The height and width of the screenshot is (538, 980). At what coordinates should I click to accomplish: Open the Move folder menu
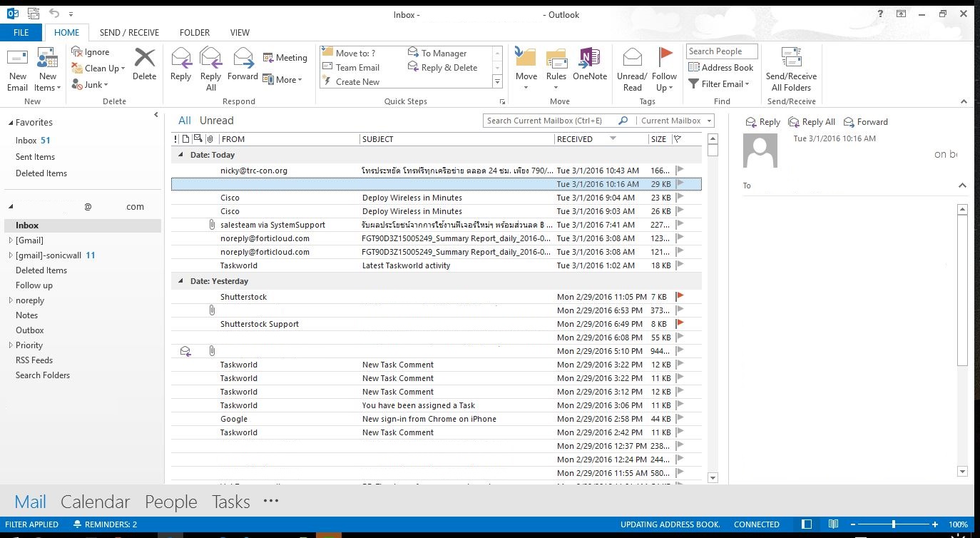[526, 70]
